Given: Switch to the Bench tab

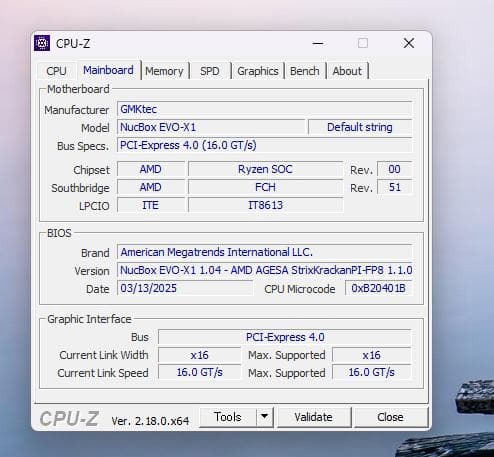Looking at the screenshot, I should [x=305, y=71].
